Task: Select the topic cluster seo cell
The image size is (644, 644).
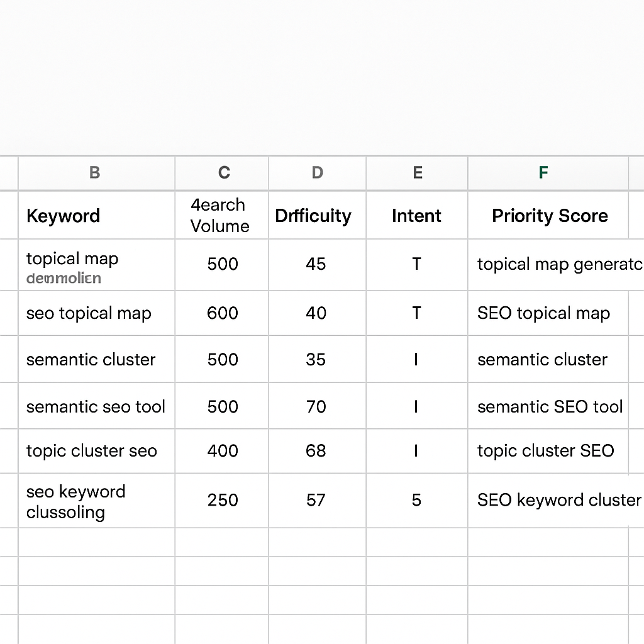Action: [x=94, y=451]
